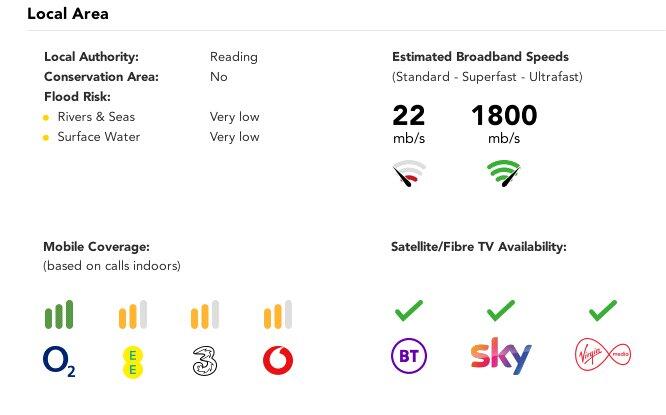Click the Local Area section heading

tap(68, 14)
